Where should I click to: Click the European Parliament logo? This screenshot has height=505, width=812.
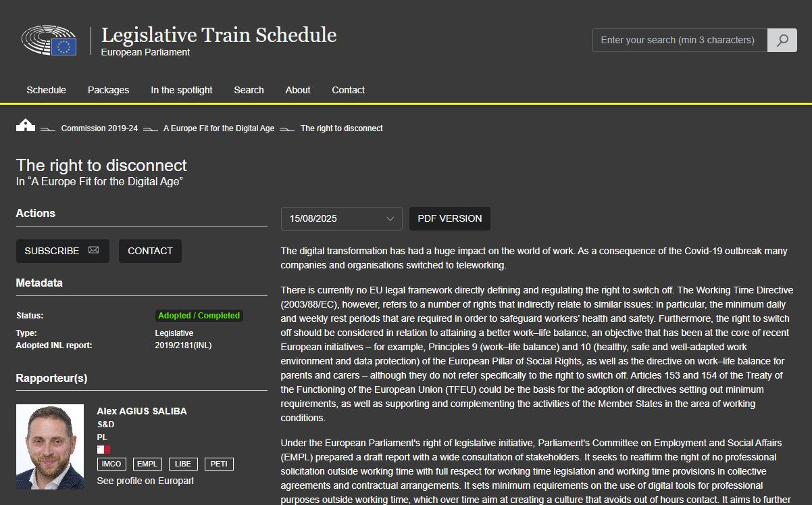click(x=49, y=41)
